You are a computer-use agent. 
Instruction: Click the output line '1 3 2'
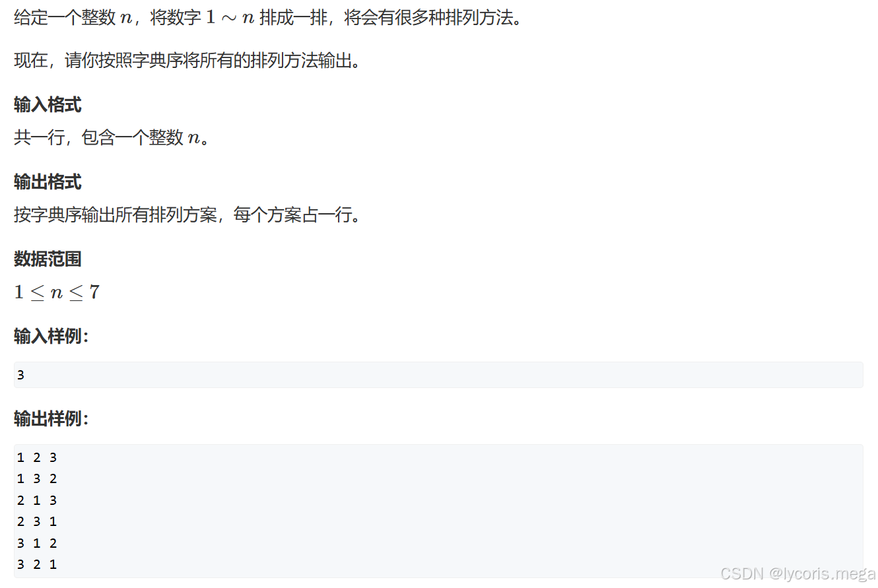pyautogui.click(x=37, y=478)
